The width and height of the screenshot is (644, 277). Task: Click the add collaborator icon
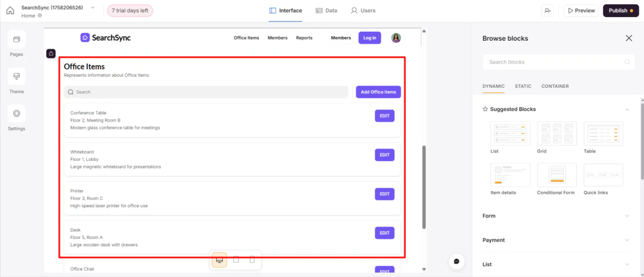pyautogui.click(x=547, y=11)
